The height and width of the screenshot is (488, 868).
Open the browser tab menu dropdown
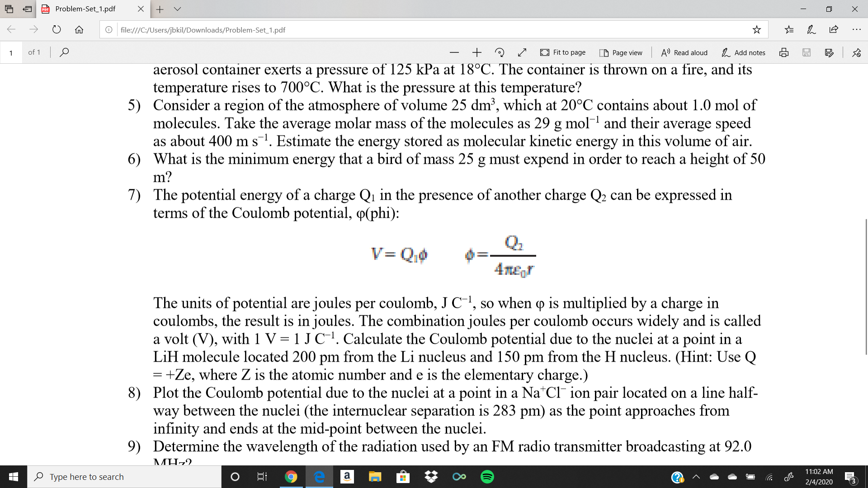point(178,8)
